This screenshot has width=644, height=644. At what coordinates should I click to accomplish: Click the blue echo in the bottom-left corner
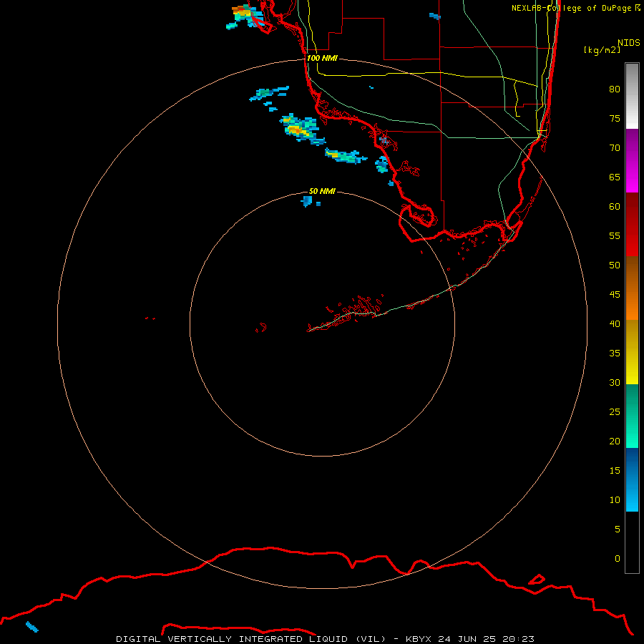(x=32, y=627)
